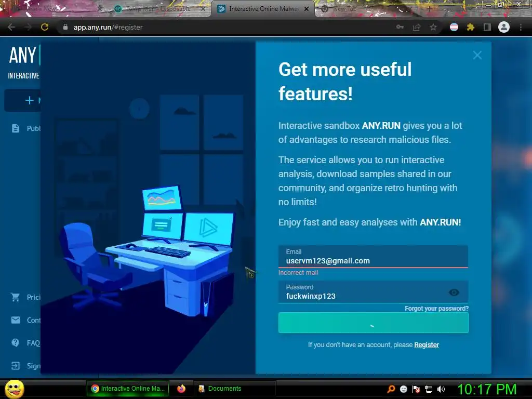Open the Chrome profile avatar

pos(504,27)
